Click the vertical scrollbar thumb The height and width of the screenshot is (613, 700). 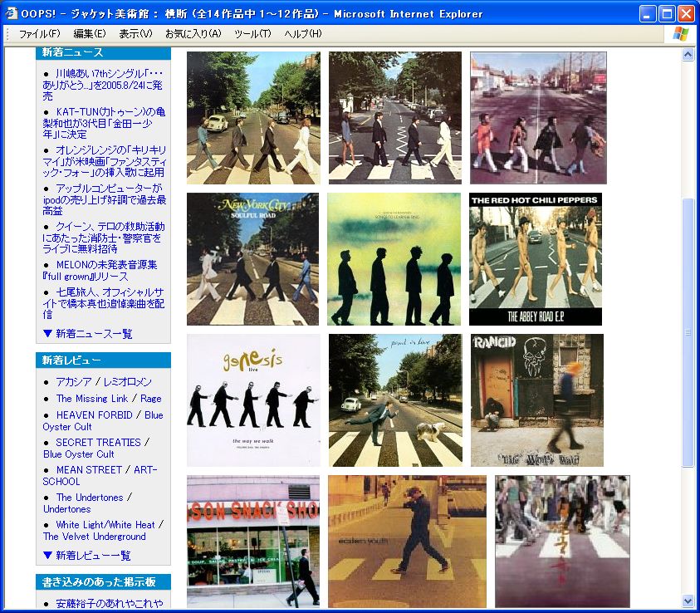688,332
